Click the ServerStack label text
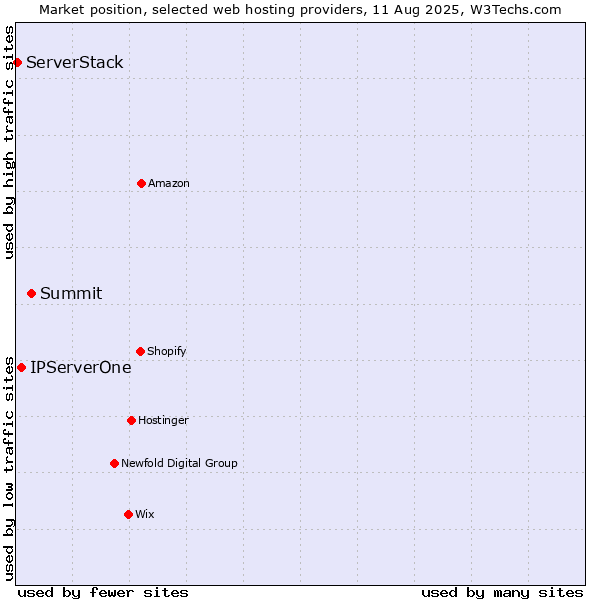600x600 pixels. click(75, 62)
